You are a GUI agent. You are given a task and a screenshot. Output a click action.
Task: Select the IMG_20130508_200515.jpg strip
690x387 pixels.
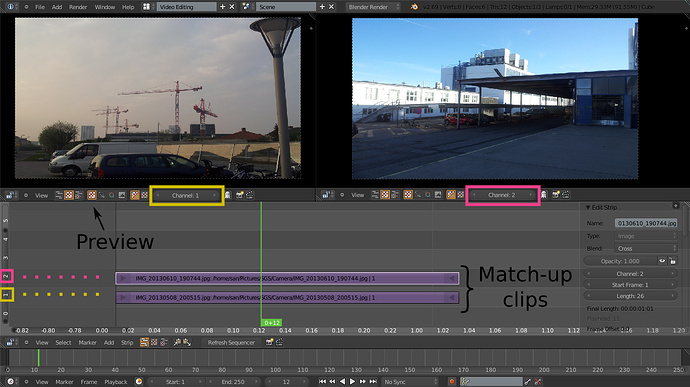click(x=287, y=298)
